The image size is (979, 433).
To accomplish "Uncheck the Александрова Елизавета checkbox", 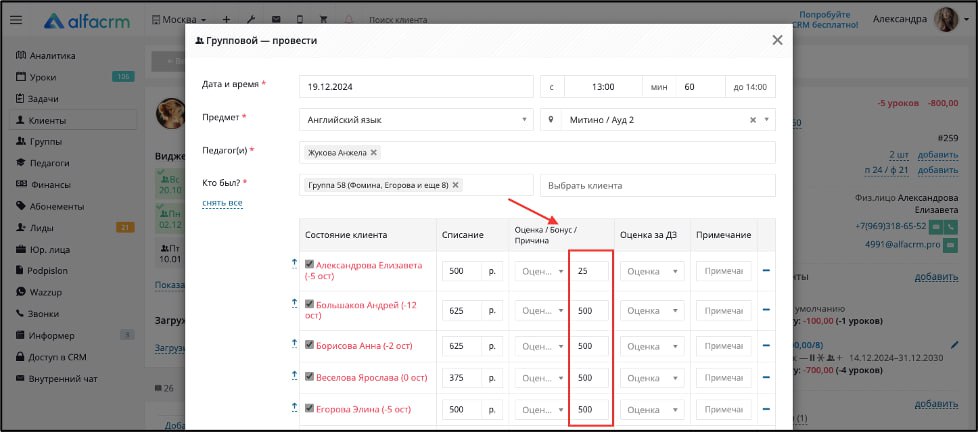I will [x=309, y=265].
